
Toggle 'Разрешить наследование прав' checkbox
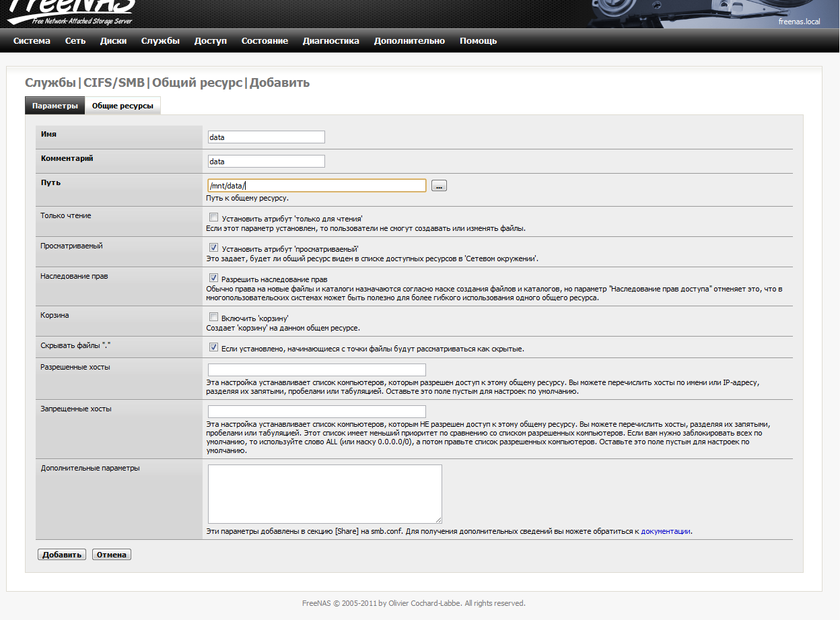(213, 278)
